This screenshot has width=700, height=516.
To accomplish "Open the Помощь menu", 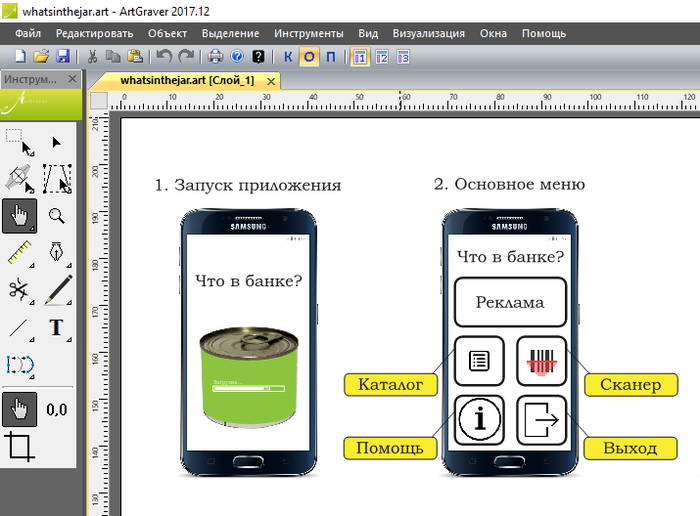I will click(544, 33).
